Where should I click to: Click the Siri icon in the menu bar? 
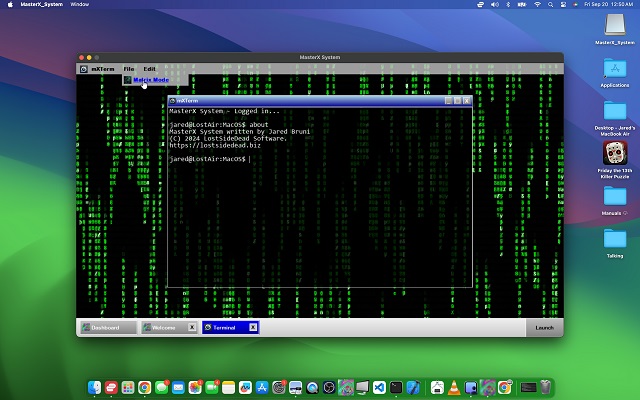pos(575,4)
